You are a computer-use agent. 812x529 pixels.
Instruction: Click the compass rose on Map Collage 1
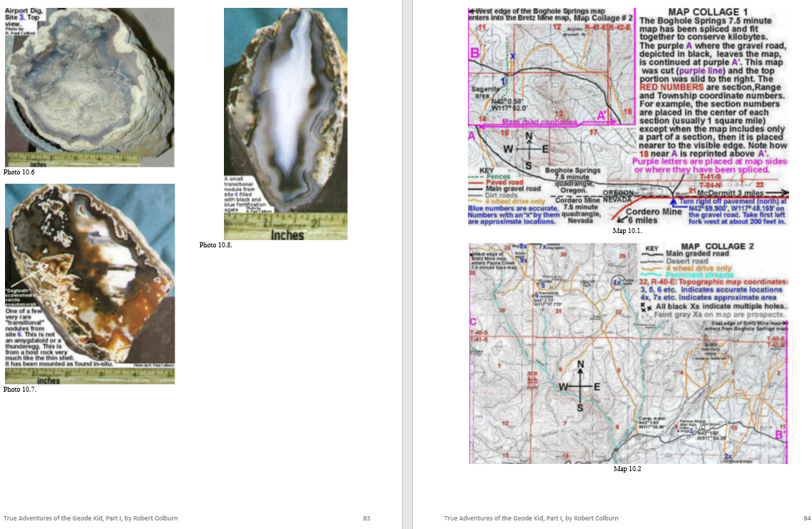pyautogui.click(x=529, y=149)
